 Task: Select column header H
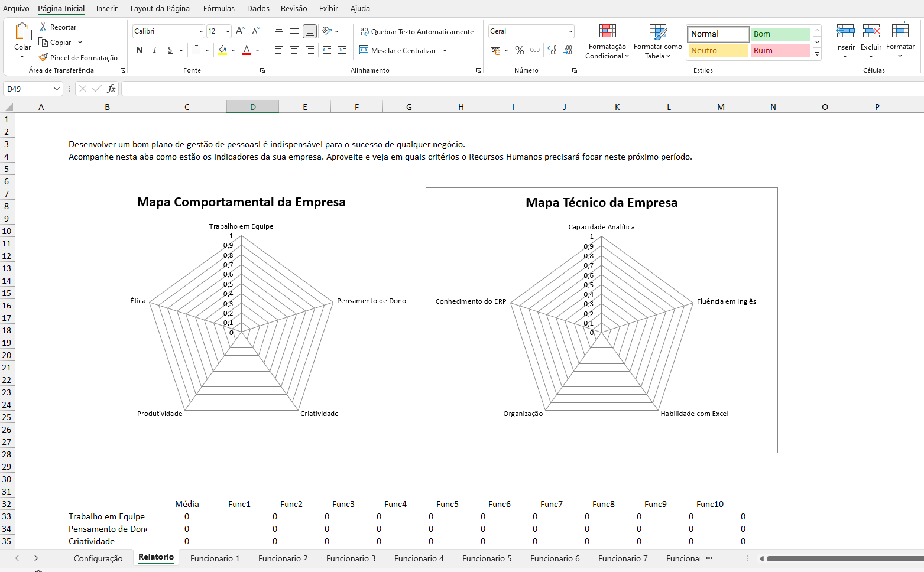pyautogui.click(x=461, y=107)
